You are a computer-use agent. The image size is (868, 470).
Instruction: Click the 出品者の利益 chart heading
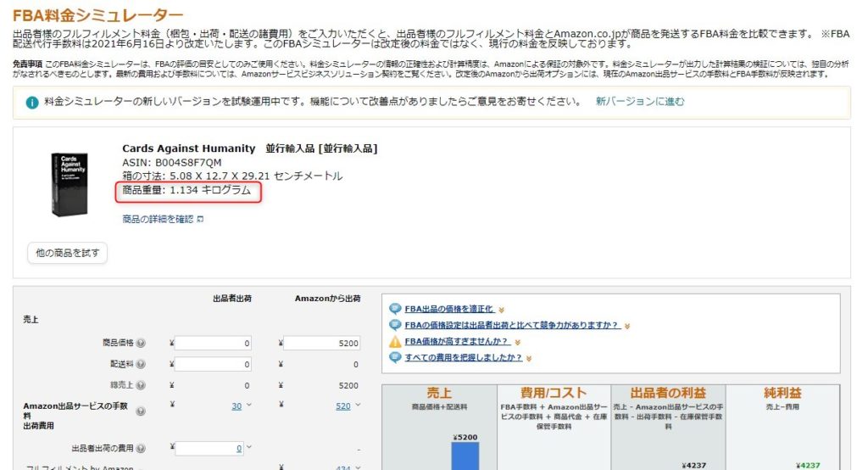tap(668, 393)
